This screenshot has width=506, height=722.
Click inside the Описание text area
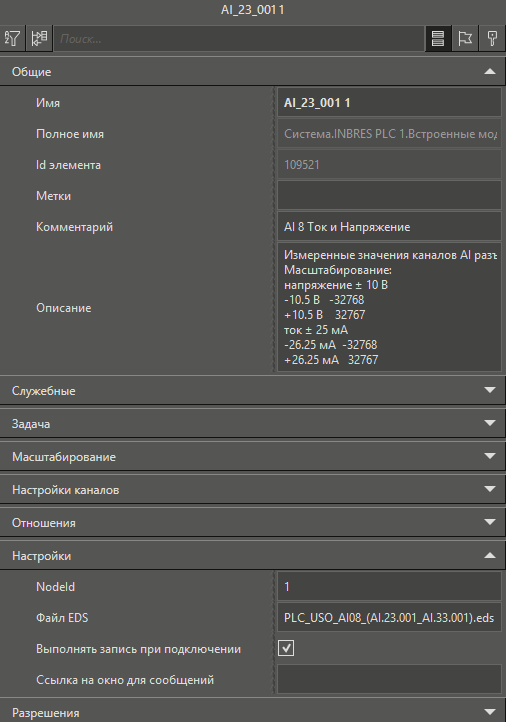(389, 307)
